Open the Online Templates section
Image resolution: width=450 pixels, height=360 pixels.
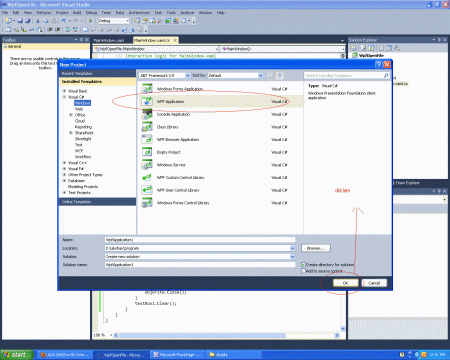click(x=97, y=202)
